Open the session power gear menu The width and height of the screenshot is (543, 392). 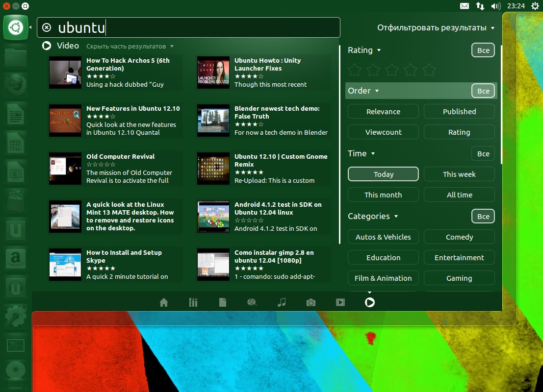pos(535,6)
